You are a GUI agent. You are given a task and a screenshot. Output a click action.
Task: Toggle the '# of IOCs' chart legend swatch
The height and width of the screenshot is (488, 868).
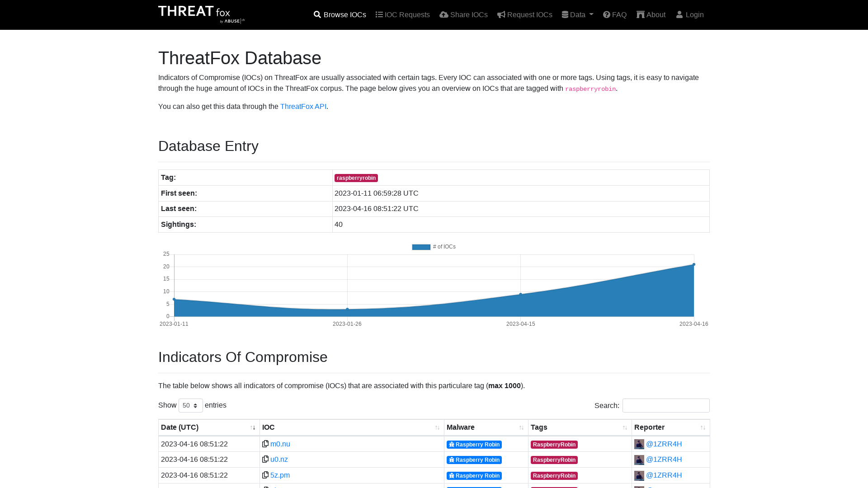[x=421, y=247]
